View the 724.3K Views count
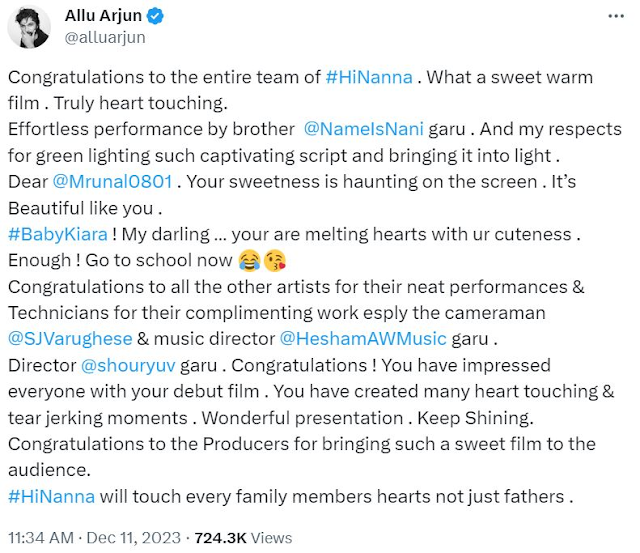 click(243, 538)
